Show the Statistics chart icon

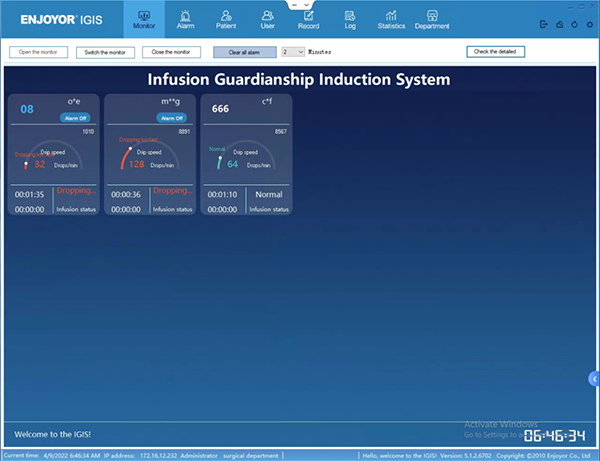pyautogui.click(x=391, y=17)
